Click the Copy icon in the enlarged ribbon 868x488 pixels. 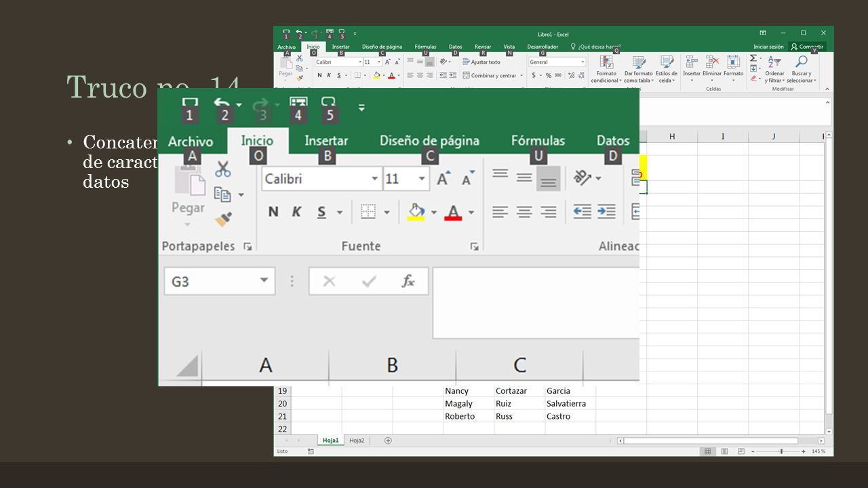pos(222,195)
